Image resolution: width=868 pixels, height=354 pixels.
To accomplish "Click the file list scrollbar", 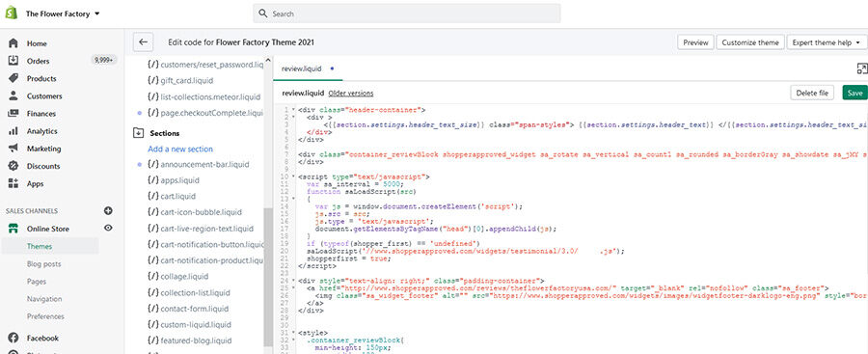I will tap(268, 277).
